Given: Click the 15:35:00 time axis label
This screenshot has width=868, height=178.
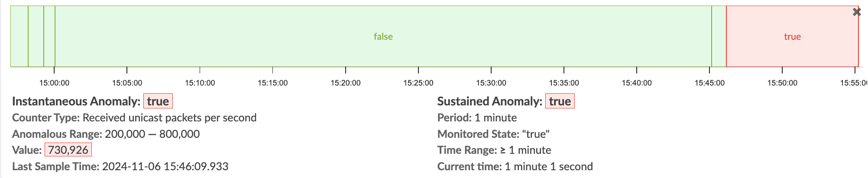Looking at the screenshot, I should [564, 83].
